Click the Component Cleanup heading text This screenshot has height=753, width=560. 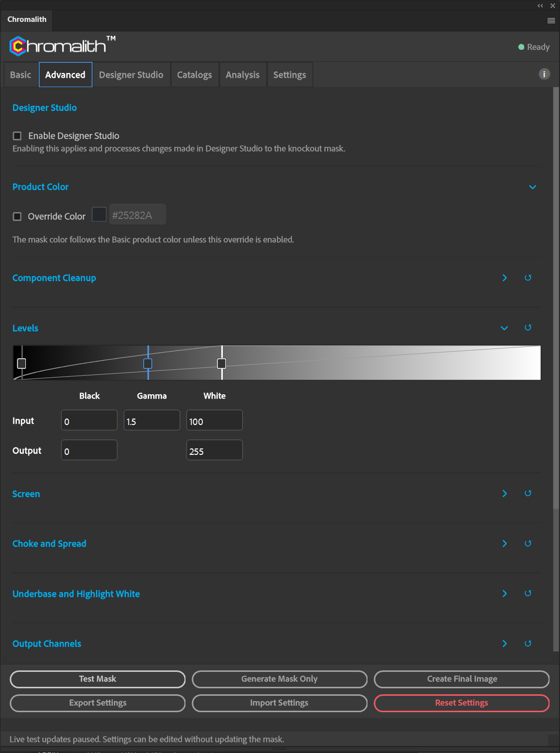(x=54, y=278)
